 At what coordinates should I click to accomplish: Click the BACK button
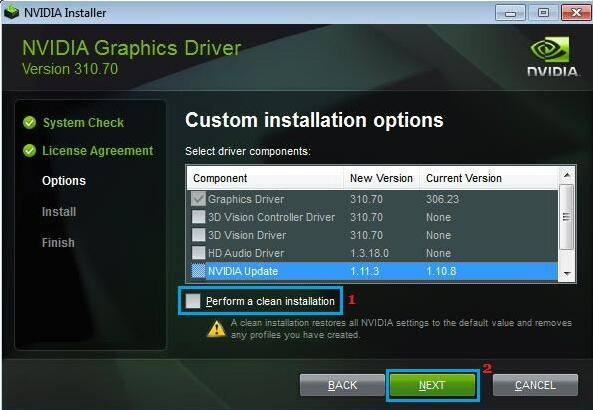tap(342, 385)
